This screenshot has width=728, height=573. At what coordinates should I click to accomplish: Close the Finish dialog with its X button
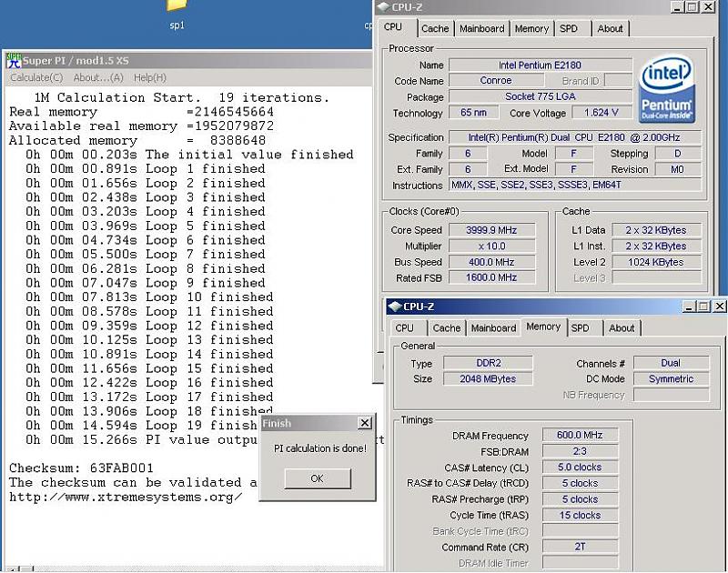366,423
